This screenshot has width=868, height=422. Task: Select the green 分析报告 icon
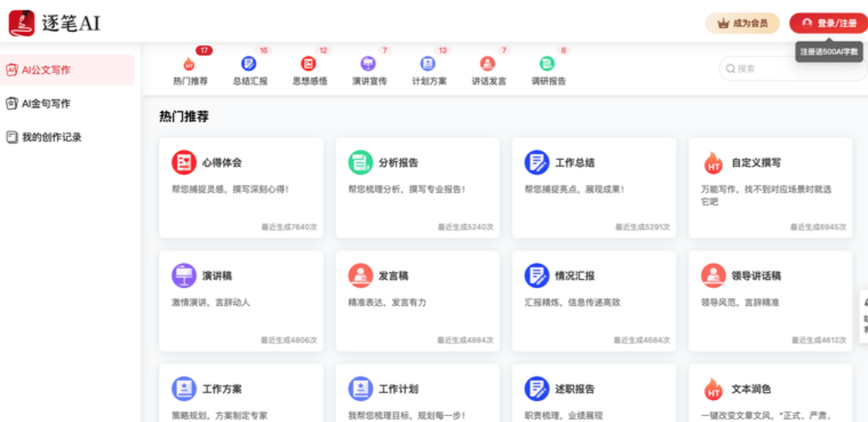click(360, 162)
